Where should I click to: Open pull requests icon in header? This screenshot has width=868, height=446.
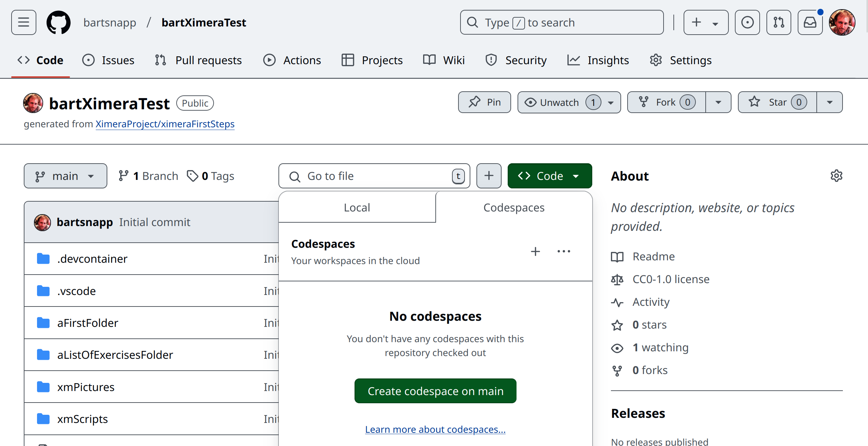click(779, 22)
